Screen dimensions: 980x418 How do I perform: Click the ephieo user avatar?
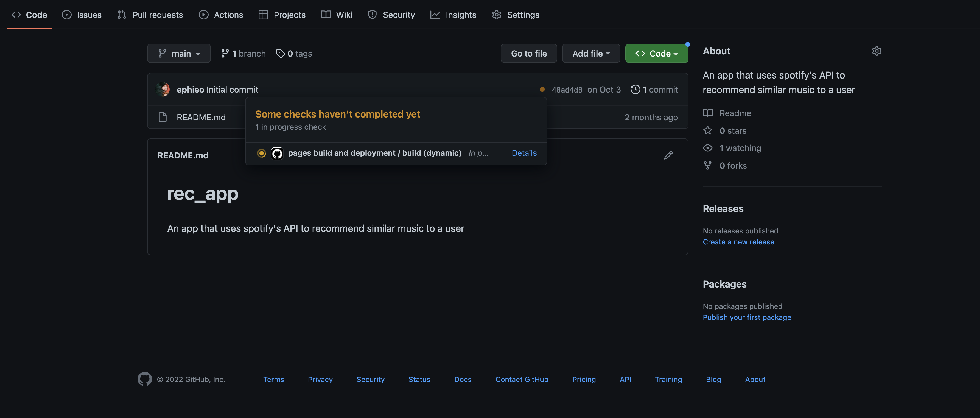point(163,90)
